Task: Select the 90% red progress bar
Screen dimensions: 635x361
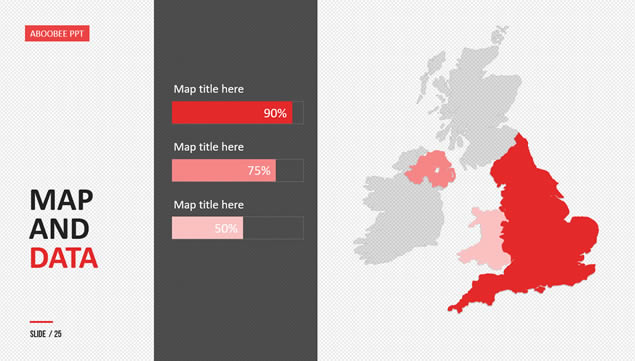Action: click(x=232, y=112)
